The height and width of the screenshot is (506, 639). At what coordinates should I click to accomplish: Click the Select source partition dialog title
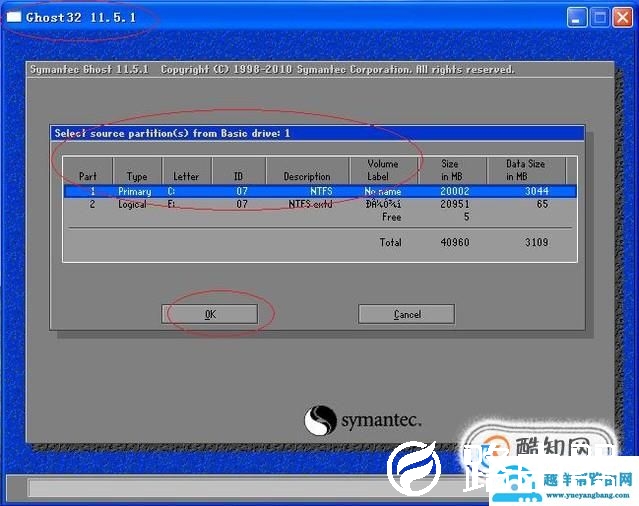pos(172,133)
